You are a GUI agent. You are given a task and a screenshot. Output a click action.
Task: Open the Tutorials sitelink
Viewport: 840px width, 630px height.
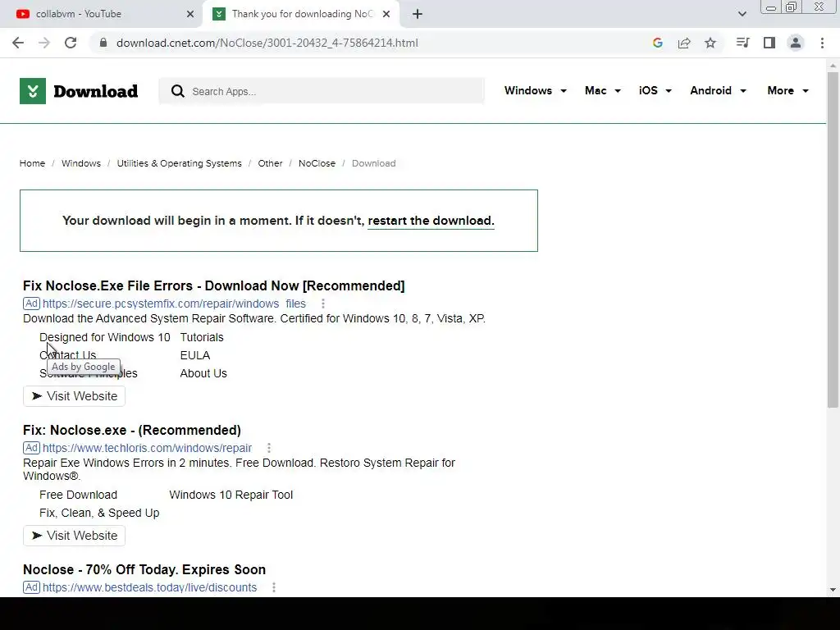pos(202,337)
